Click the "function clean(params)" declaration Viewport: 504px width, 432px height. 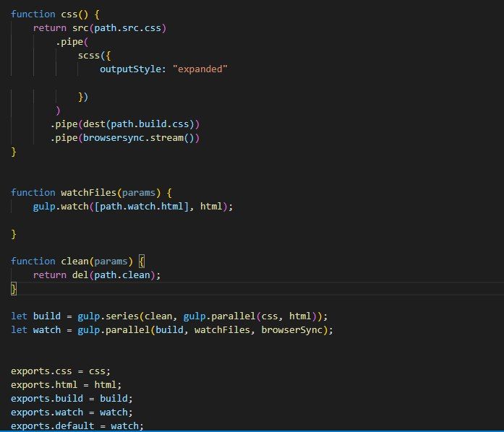point(72,262)
